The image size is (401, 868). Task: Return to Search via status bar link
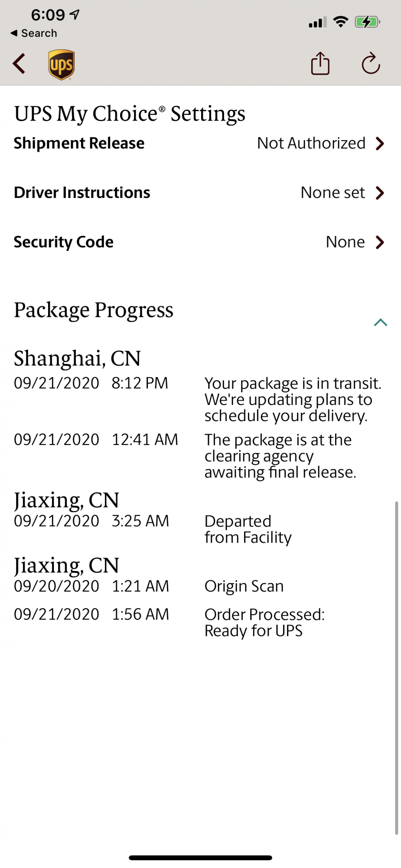point(34,33)
